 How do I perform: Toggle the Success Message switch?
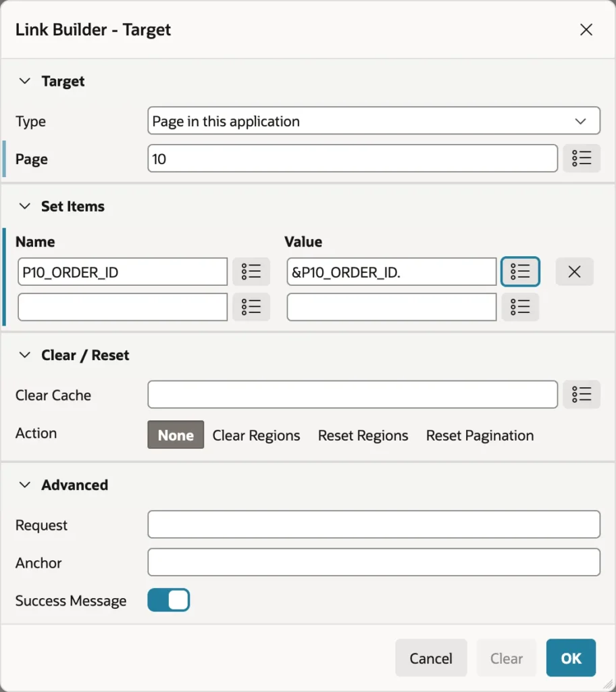tap(169, 600)
